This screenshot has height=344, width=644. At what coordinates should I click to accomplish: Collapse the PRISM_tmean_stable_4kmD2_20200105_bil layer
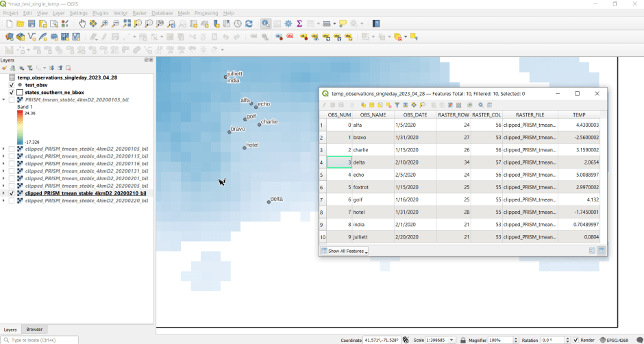(3, 100)
